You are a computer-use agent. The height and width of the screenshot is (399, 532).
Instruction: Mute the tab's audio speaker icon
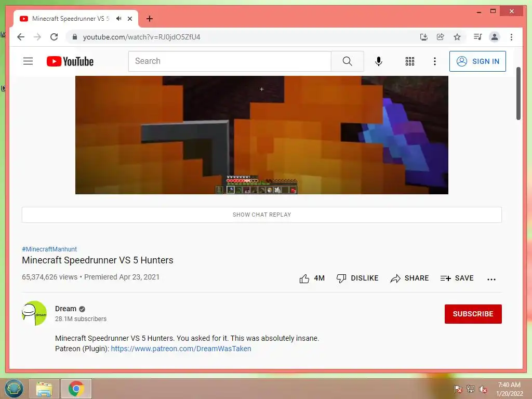click(119, 19)
